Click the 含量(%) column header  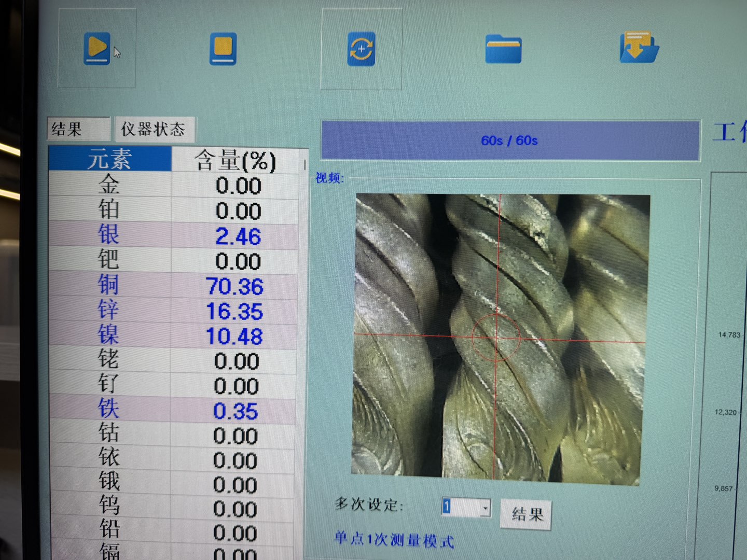click(x=235, y=160)
